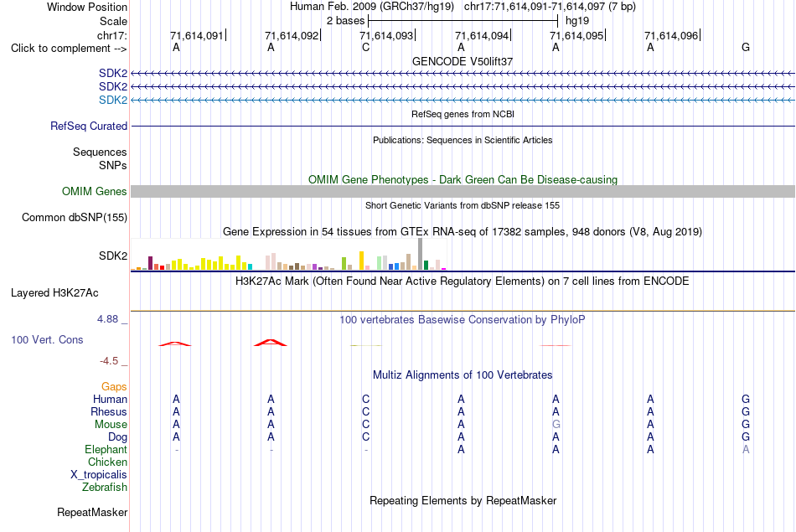
Task: Click the 4.88 conservation upper scale value
Action: click(107, 319)
